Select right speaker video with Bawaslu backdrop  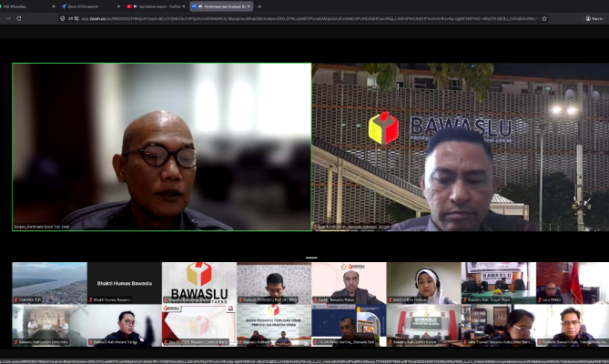[460, 147]
